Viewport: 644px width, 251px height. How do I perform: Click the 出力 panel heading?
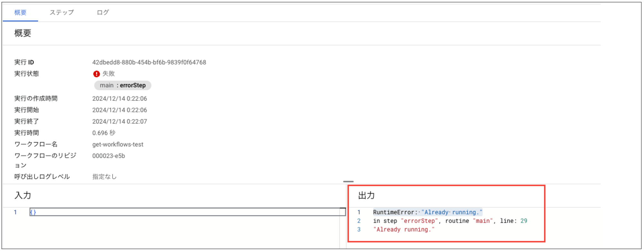click(366, 196)
